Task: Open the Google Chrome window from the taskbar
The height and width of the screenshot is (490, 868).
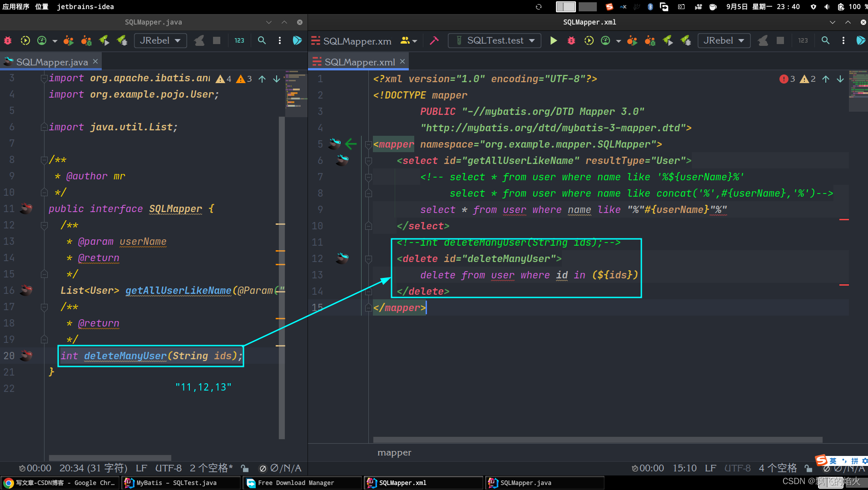Action: coord(60,483)
